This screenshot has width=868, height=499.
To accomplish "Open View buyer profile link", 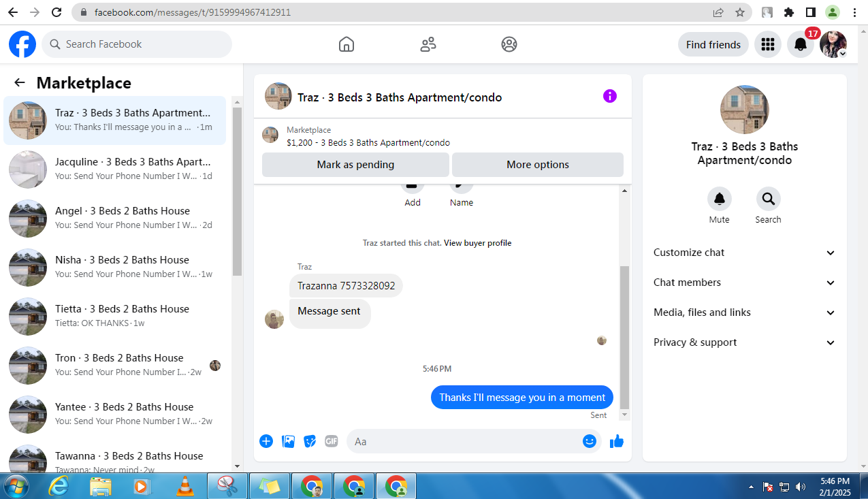I will point(477,243).
